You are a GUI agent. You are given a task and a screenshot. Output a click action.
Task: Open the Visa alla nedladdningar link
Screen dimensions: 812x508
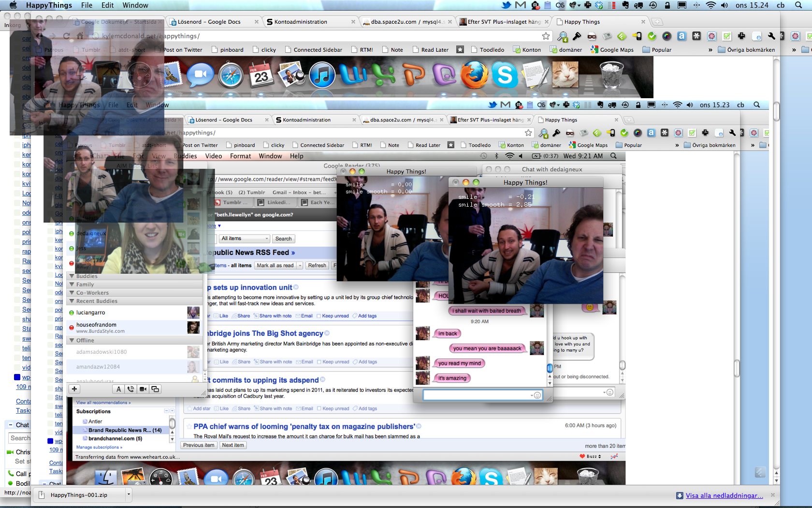[x=724, y=495]
